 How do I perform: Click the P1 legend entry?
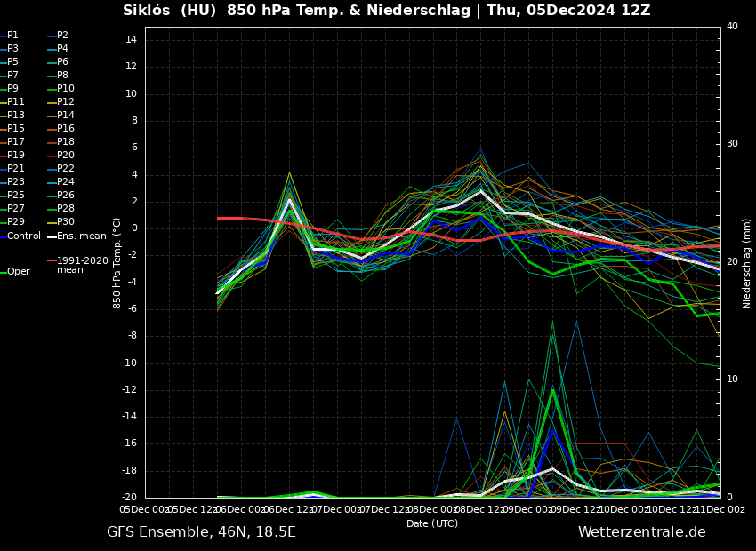12,36
